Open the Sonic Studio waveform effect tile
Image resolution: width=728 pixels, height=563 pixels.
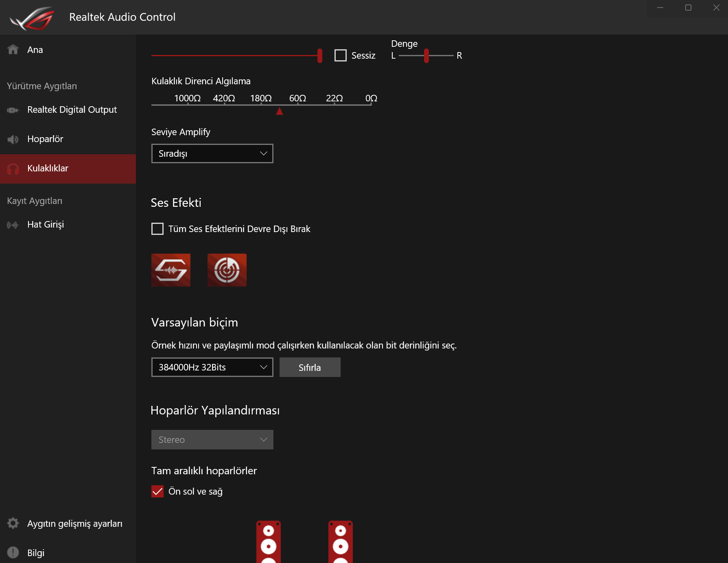click(171, 270)
